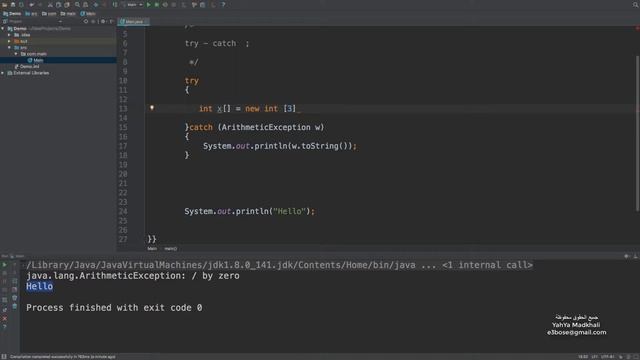Click the Undo arrow icon in toolbar
Viewport: 640px width, 360px height.
point(31,4)
